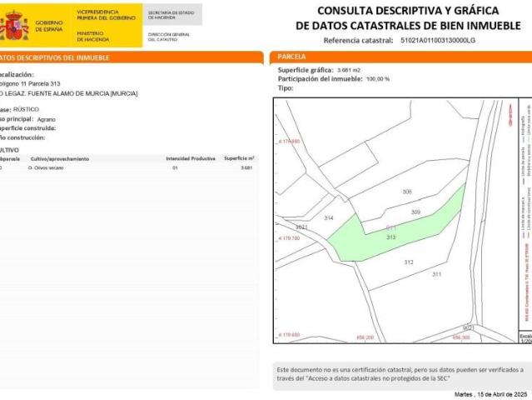
Task: Click parcel label 311 on the map
Action: [436, 274]
